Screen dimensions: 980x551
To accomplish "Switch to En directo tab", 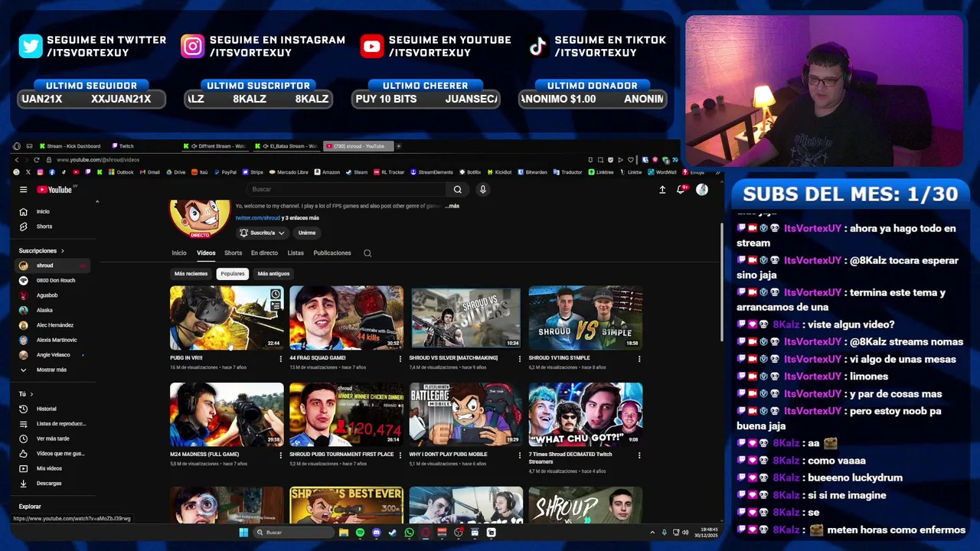I will [x=264, y=253].
